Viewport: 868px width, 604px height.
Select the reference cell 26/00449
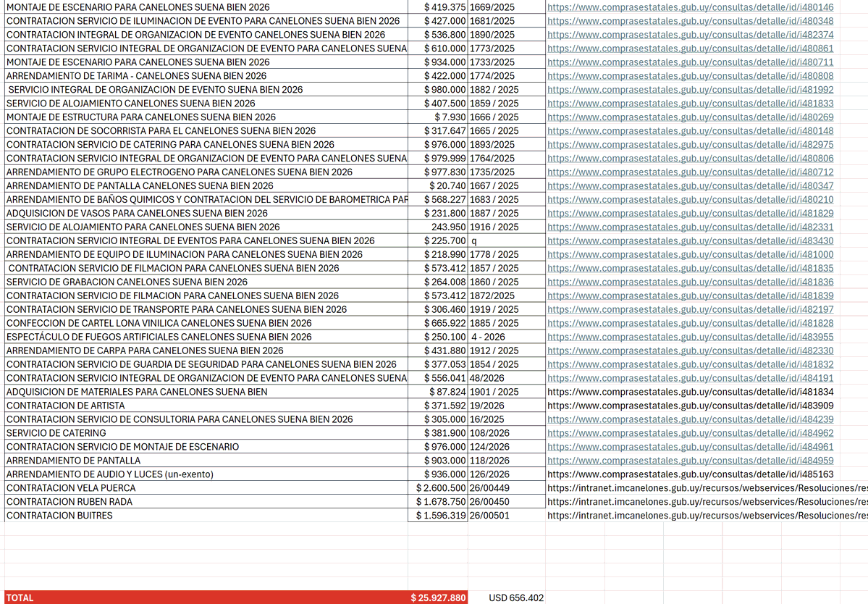click(x=507, y=488)
